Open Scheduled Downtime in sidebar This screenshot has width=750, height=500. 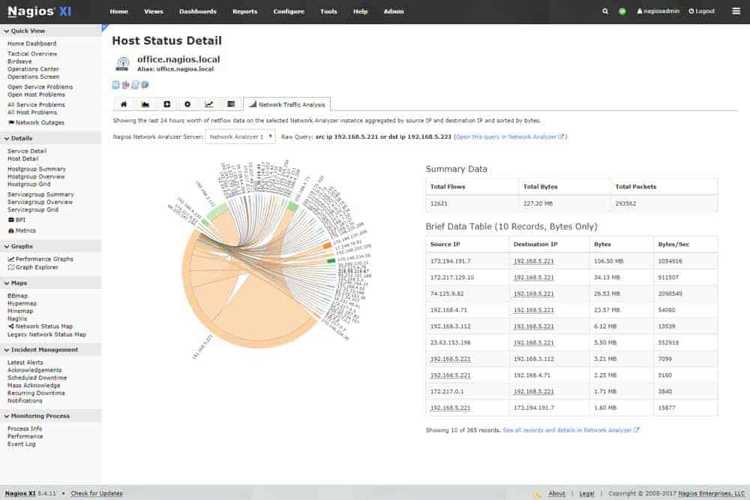[x=37, y=378]
